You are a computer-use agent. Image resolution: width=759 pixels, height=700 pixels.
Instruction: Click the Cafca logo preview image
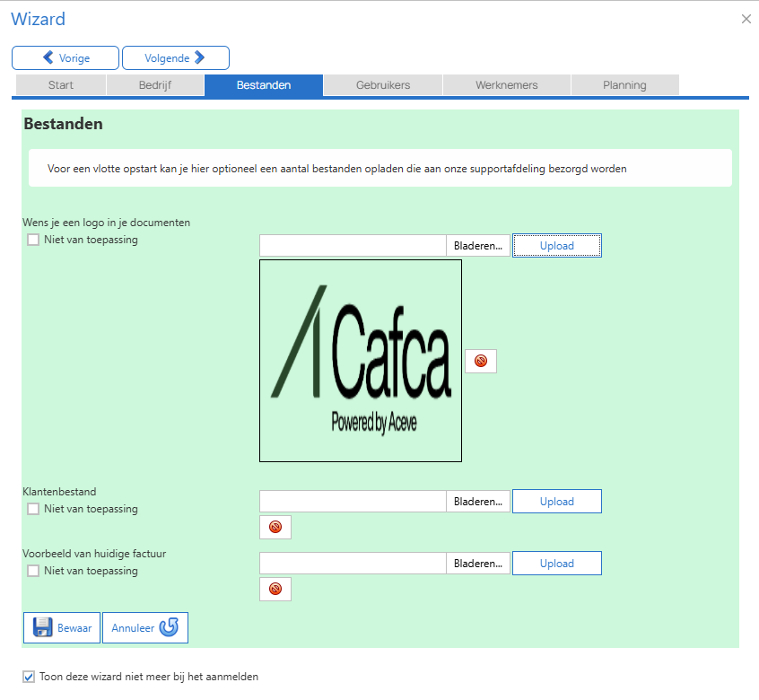(x=361, y=361)
